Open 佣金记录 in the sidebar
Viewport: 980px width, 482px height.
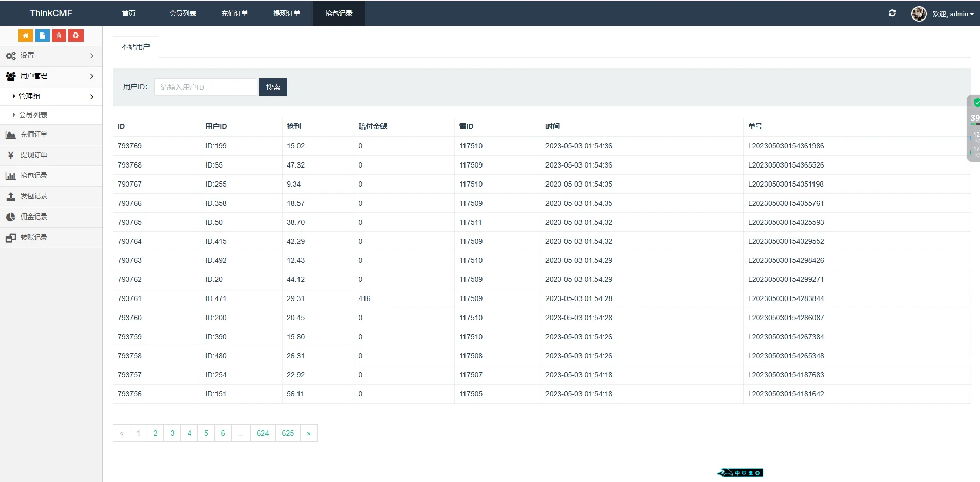34,217
